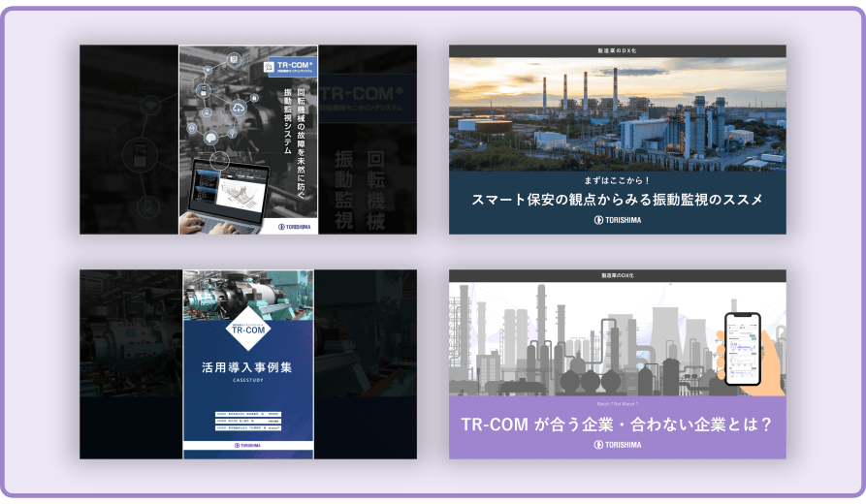Click the cloud icon on brochure cover

click(239, 108)
